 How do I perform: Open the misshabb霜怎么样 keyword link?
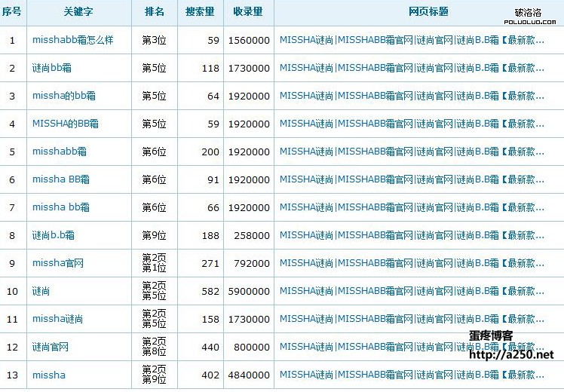(72, 40)
